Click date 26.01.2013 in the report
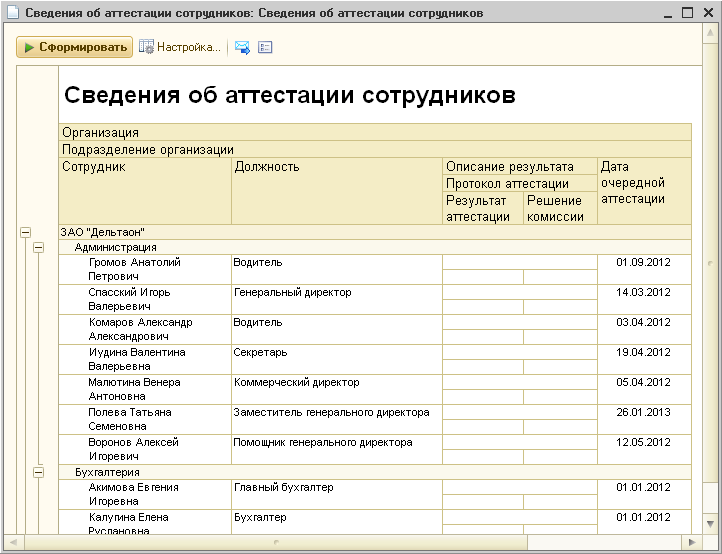The image size is (722, 554). click(x=643, y=412)
